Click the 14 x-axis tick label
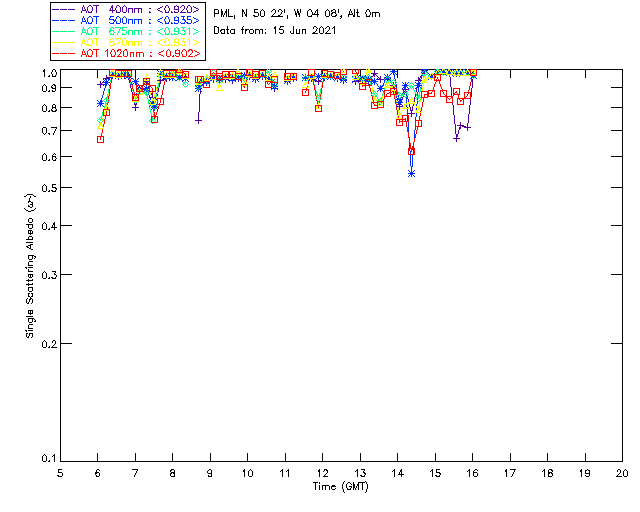This screenshot has width=640, height=512. click(x=398, y=473)
